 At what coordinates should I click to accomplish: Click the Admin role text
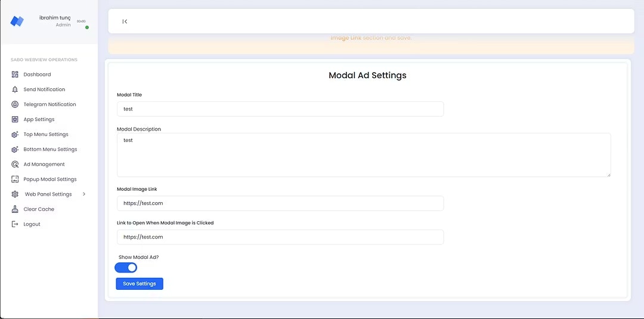tap(63, 25)
